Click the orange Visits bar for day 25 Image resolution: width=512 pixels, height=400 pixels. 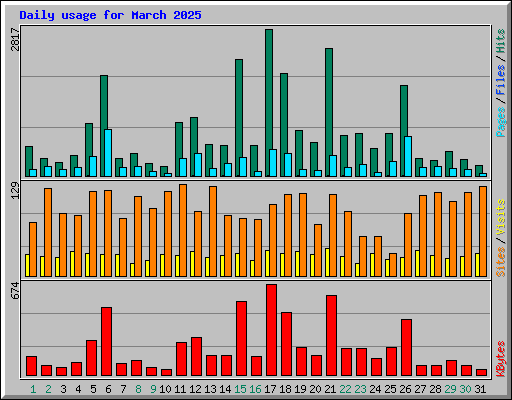click(x=393, y=265)
